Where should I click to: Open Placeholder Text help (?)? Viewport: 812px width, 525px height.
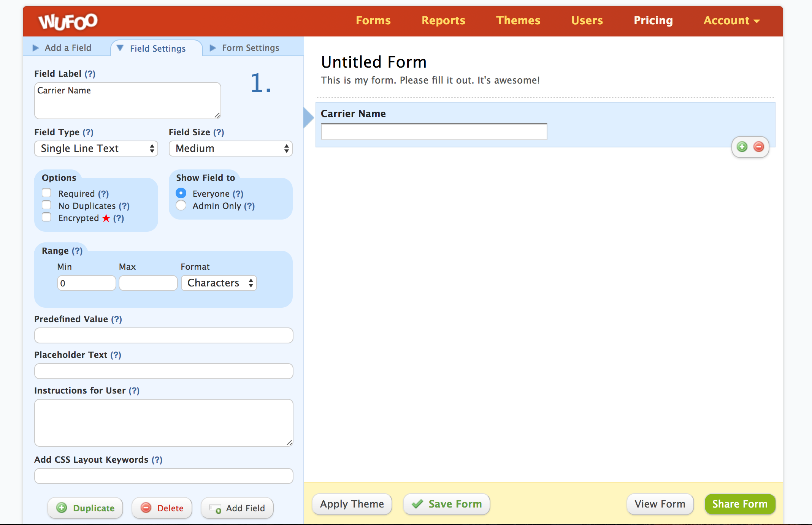(116, 355)
